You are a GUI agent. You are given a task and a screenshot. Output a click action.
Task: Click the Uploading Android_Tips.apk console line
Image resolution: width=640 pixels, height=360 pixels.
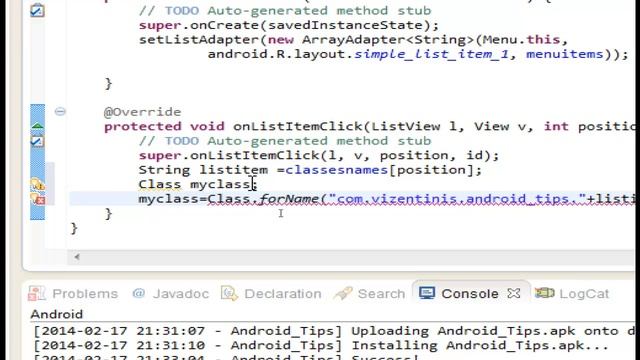[x=335, y=331]
